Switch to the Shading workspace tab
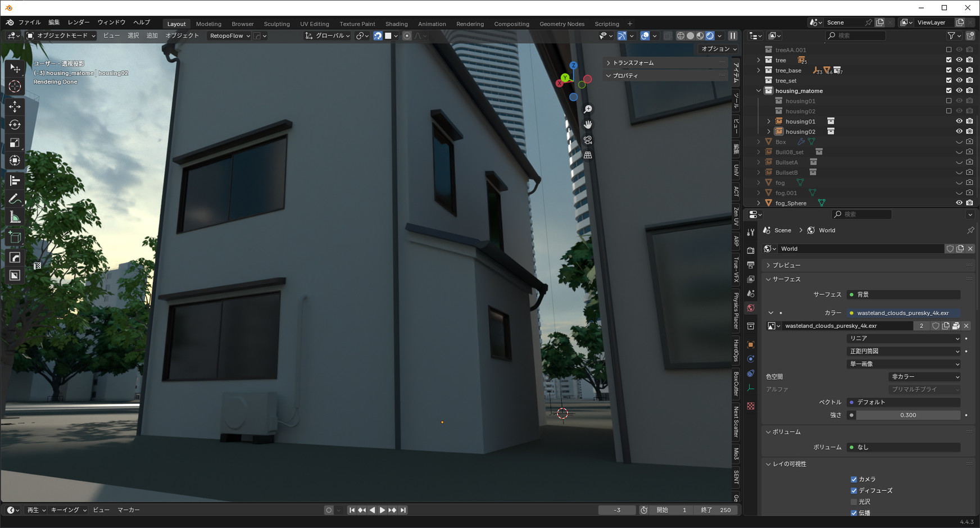 click(396, 24)
